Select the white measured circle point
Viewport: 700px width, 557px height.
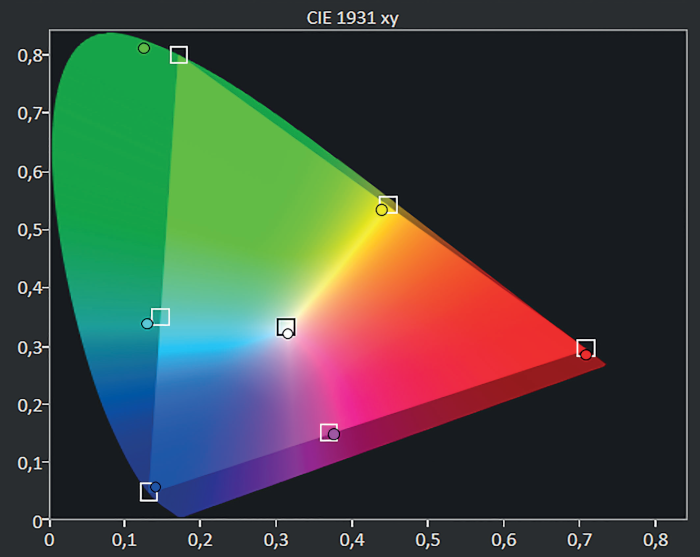click(288, 334)
